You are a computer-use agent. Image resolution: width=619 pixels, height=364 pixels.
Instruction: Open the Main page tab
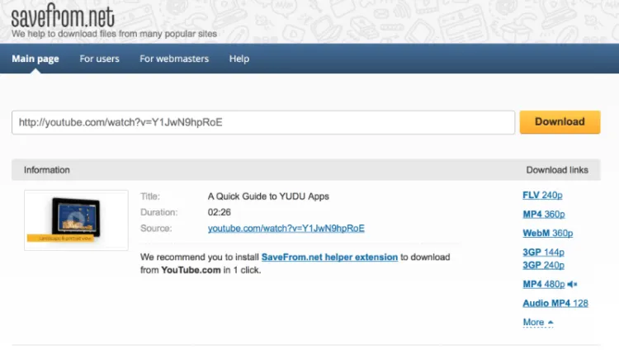tap(35, 59)
